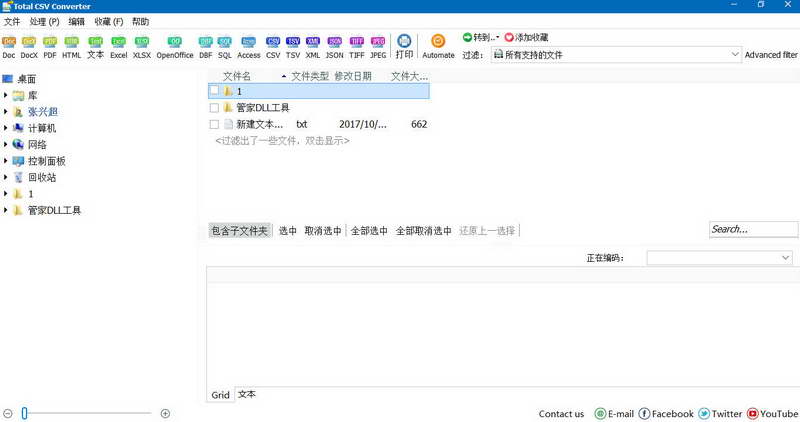Tick checkbox for 新建文本 txt file
The image size is (800, 422).
[214, 124]
